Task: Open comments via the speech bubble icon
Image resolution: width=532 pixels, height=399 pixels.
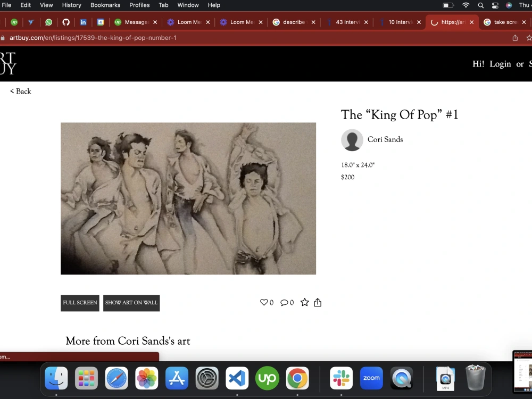Action: point(284,303)
